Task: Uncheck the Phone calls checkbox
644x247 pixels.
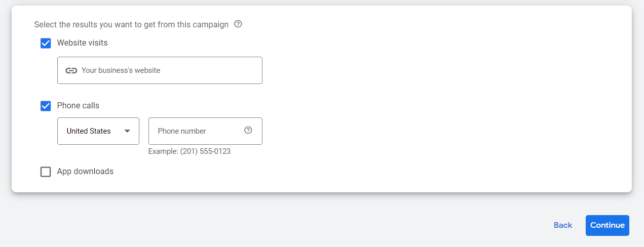Action: click(46, 106)
